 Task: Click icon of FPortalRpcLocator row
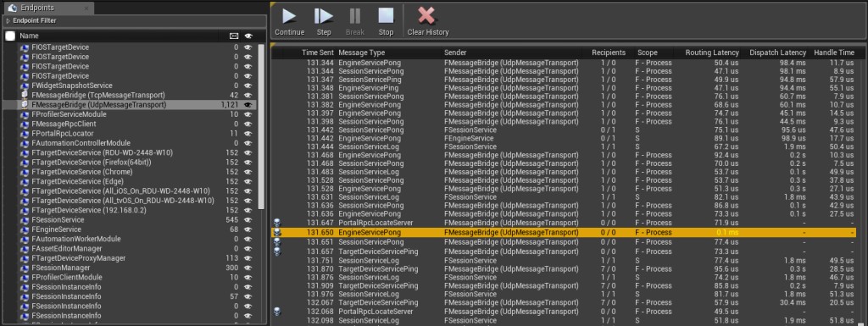coord(25,133)
